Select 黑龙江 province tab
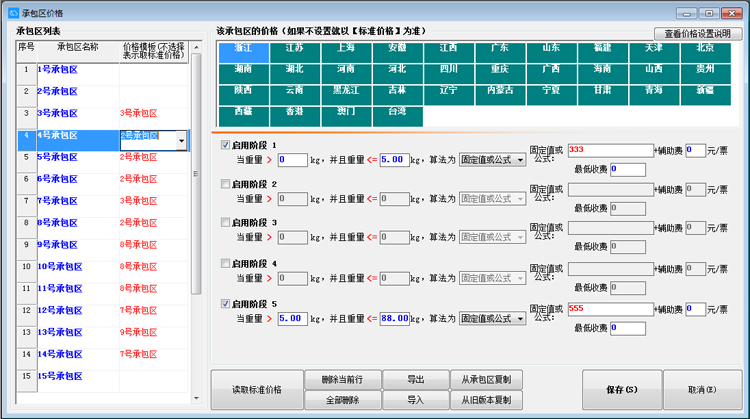The height and width of the screenshot is (419, 750). coord(346,95)
